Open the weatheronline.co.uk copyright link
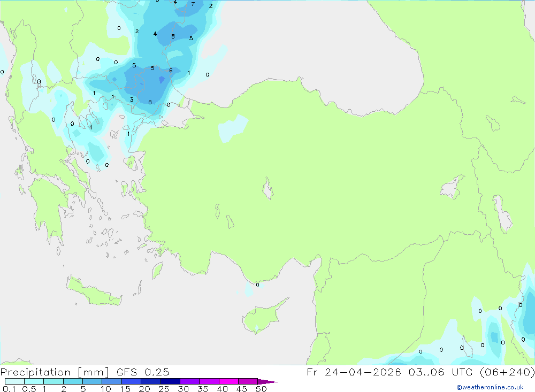The image size is (535, 392). (490, 387)
